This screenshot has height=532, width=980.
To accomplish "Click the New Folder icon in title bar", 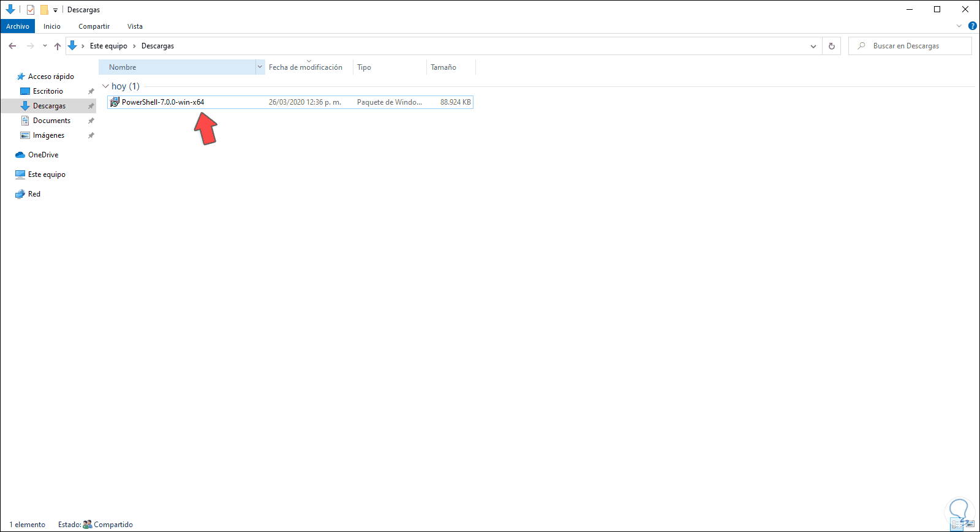I will click(x=44, y=10).
